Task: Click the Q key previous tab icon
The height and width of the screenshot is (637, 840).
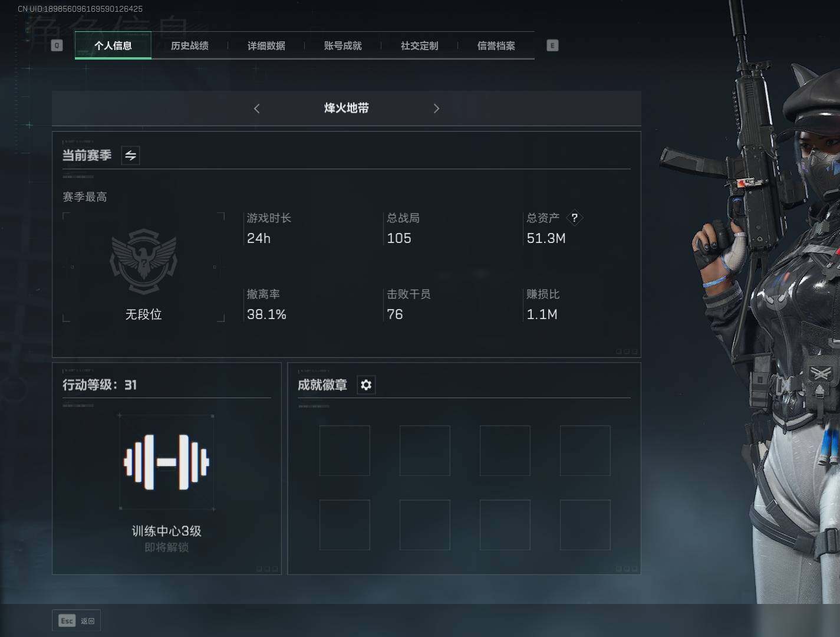Action: click(x=57, y=45)
